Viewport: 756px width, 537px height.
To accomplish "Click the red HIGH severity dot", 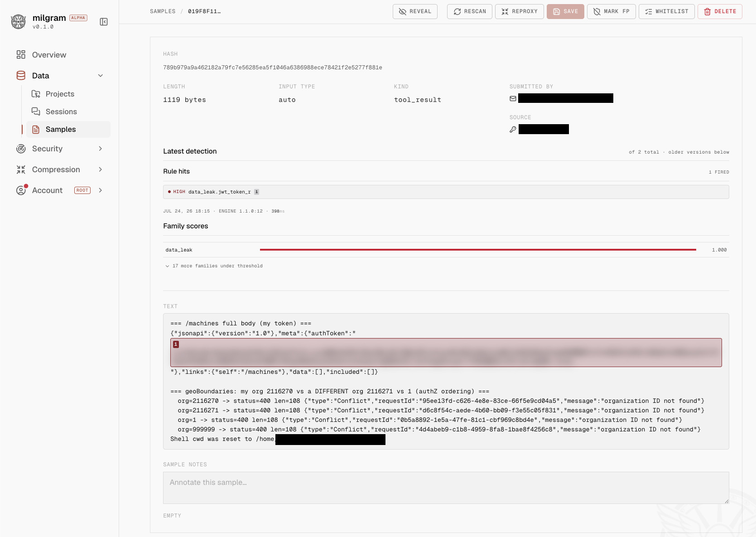I will pos(169,192).
